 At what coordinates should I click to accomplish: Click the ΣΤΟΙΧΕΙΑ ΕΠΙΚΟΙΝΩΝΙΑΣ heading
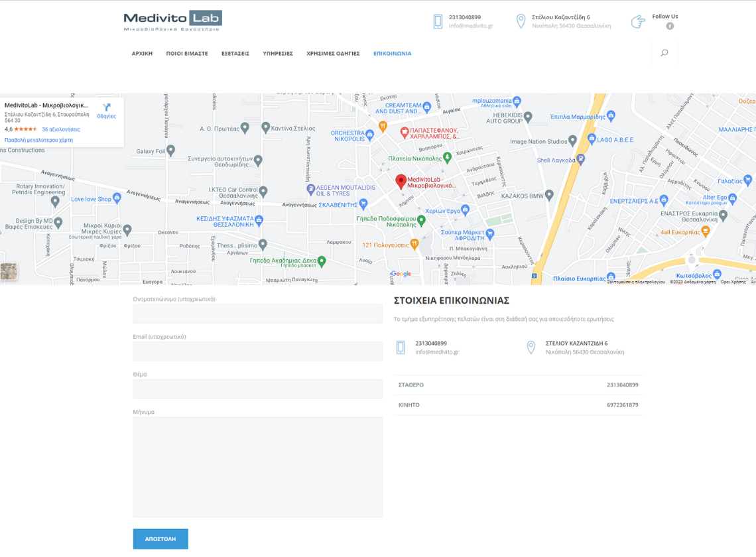(x=452, y=300)
